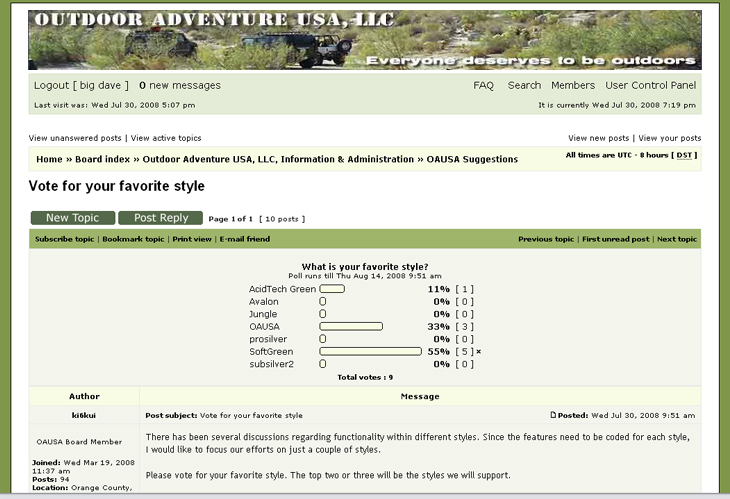
Task: Subscribe to this topic
Action: (x=66, y=240)
